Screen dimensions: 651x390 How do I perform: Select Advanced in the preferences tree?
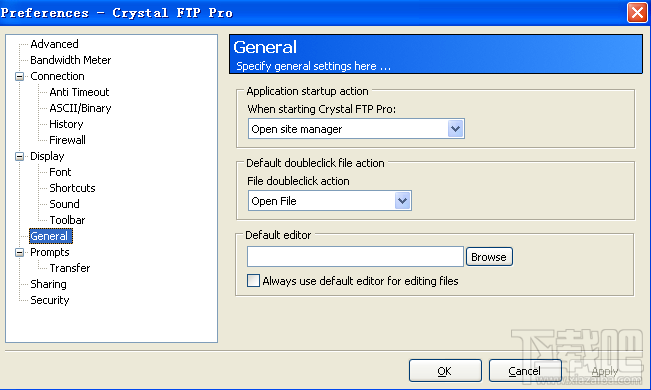[x=54, y=44]
